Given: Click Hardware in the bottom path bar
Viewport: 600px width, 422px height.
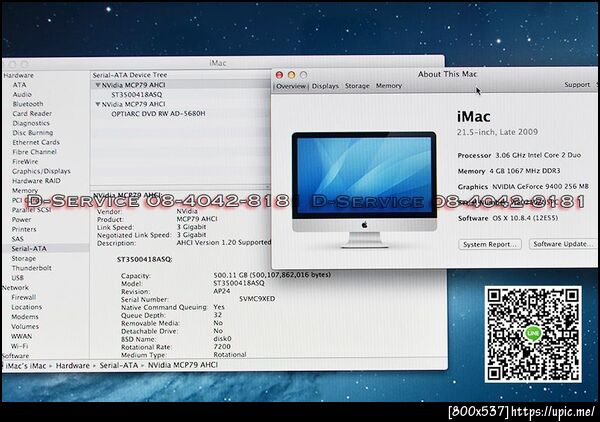Looking at the screenshot, I should 73,366.
